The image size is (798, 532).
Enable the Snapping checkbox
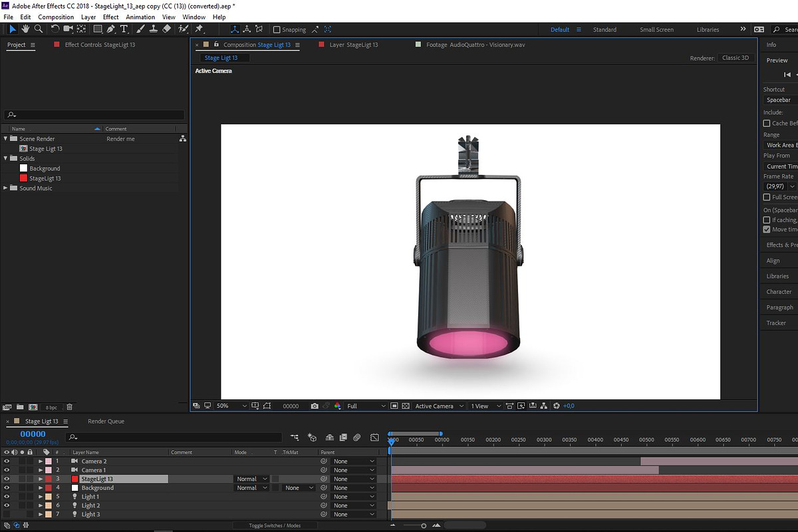(277, 30)
